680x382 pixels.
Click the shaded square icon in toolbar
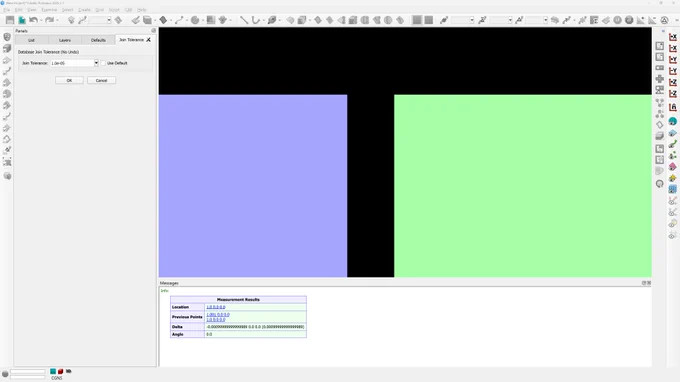tap(211, 20)
